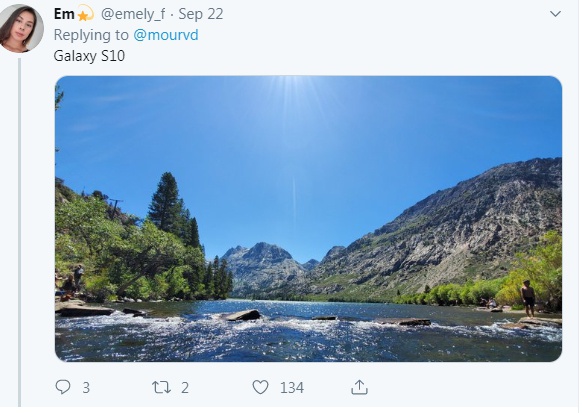Image resolution: width=582 pixels, height=413 pixels.
Task: Like the tweet with the heart icon
Action: coord(260,388)
